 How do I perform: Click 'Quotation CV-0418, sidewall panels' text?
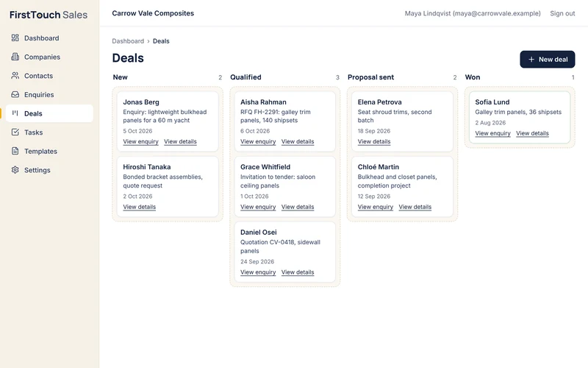pos(280,247)
